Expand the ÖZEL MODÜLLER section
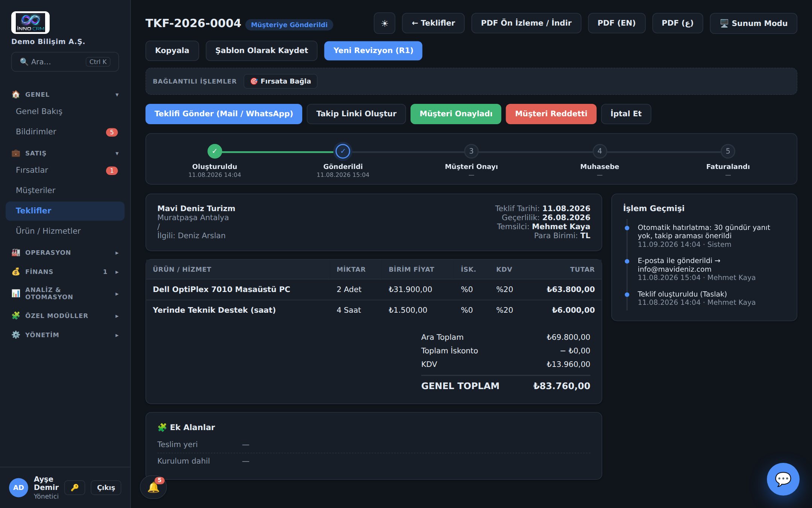 pos(65,316)
